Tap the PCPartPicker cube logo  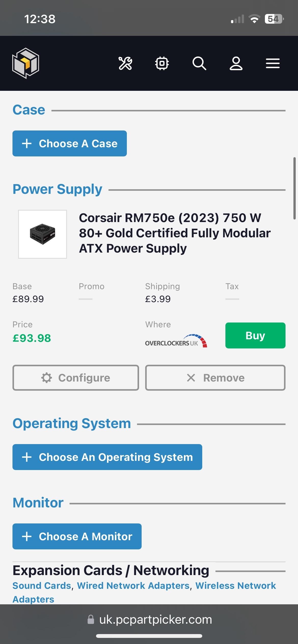click(x=26, y=63)
